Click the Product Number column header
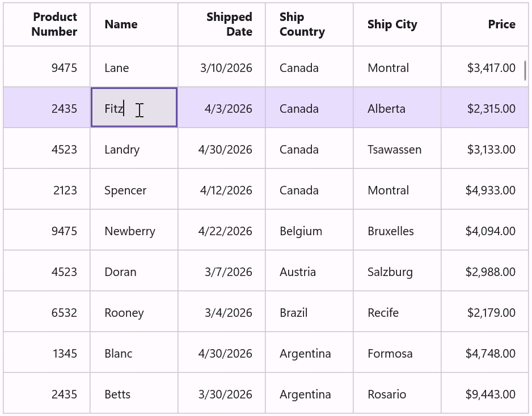532x416 pixels. pyautogui.click(x=47, y=24)
